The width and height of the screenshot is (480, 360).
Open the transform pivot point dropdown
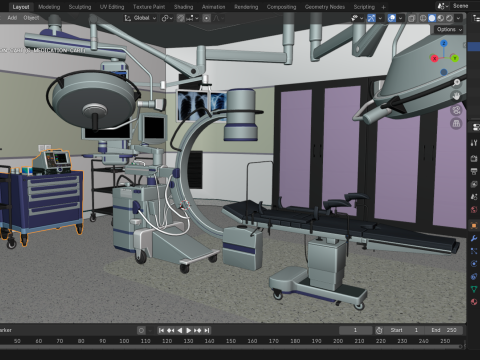(167, 18)
